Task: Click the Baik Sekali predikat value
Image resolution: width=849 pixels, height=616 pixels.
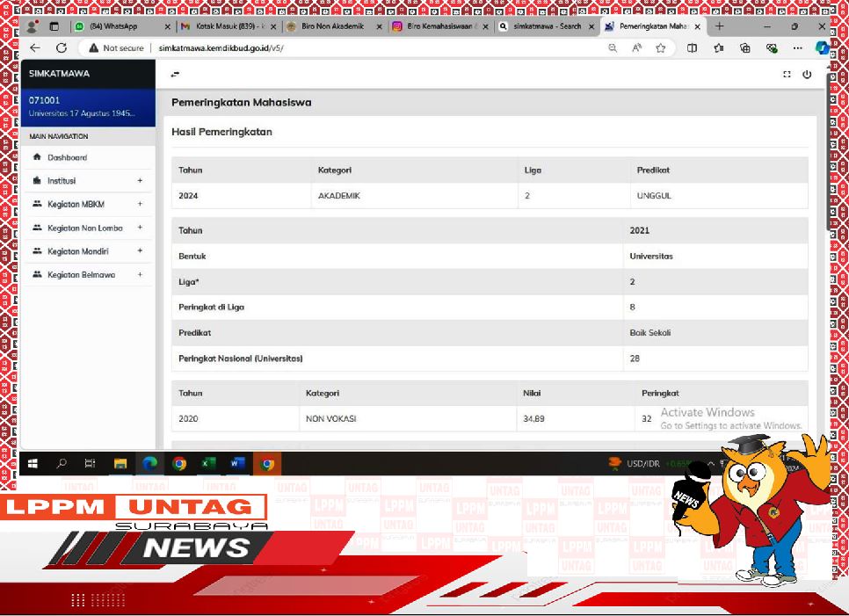Action: [649, 332]
